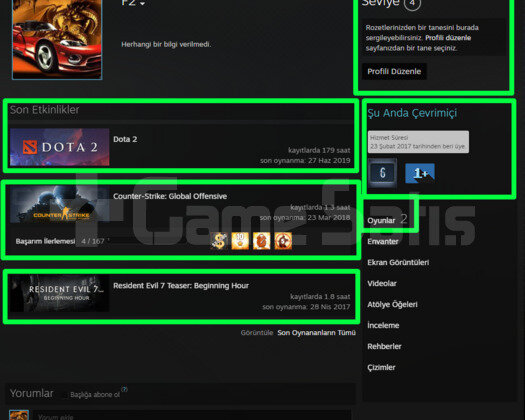Viewport: 525px width, 420px height.
Task: Open Ekran Görüntüleri section
Action: click(398, 263)
